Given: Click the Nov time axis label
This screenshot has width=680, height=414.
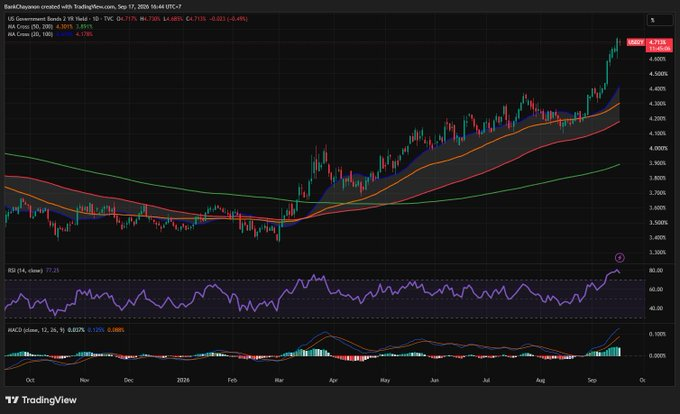Looking at the screenshot, I should click(x=85, y=380).
